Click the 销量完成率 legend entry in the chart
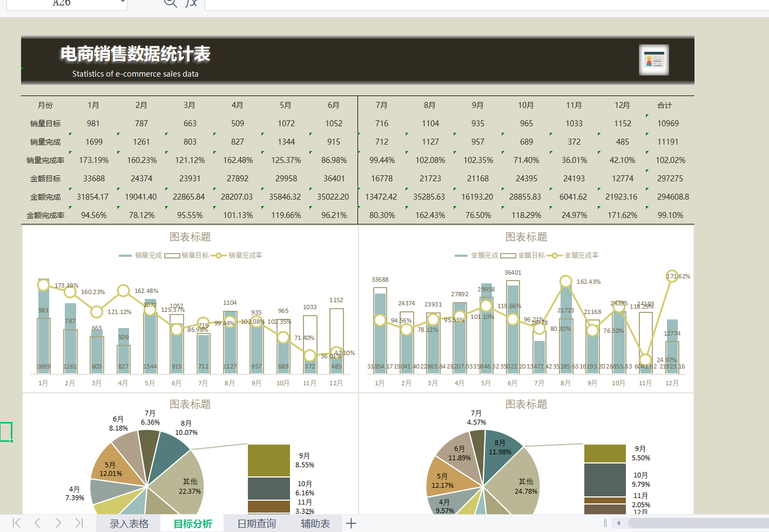The width and height of the screenshot is (769, 532). tap(237, 255)
